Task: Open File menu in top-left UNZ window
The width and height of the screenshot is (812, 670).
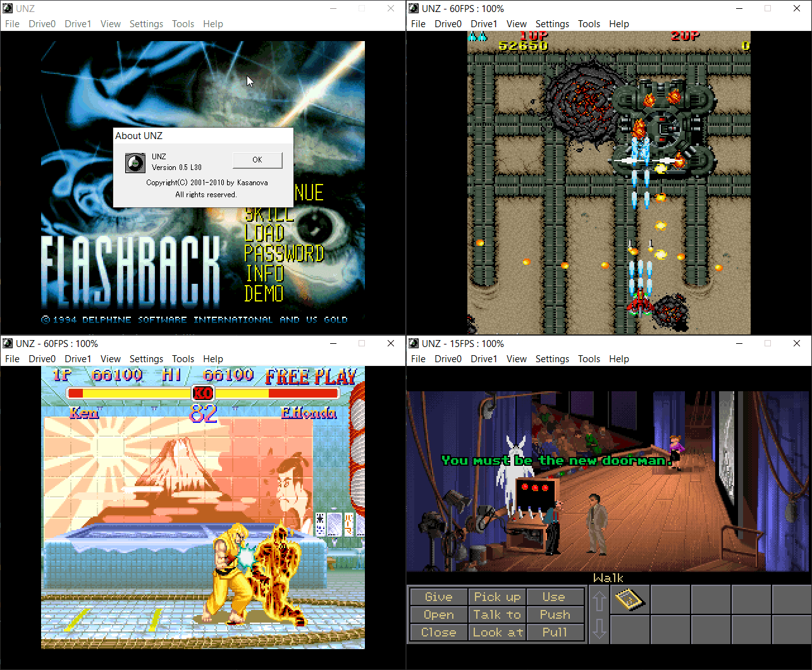Action: tap(12, 24)
